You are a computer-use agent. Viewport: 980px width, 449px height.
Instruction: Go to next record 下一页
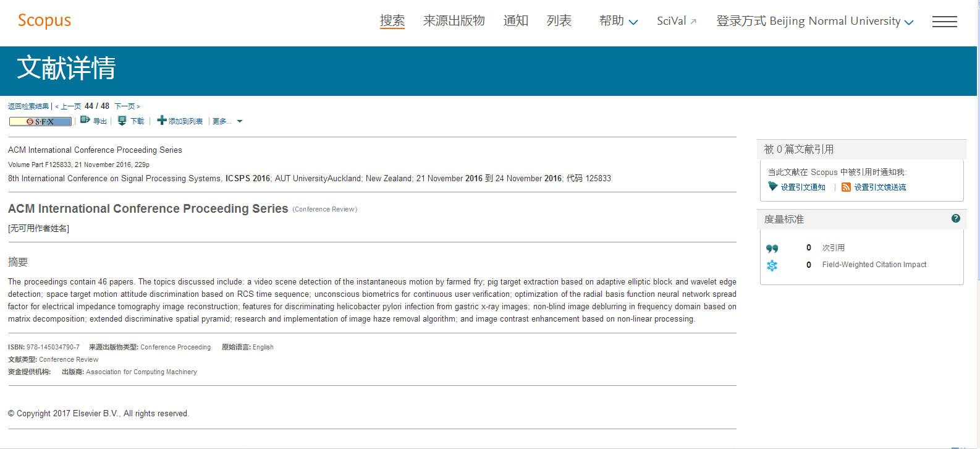(x=127, y=106)
